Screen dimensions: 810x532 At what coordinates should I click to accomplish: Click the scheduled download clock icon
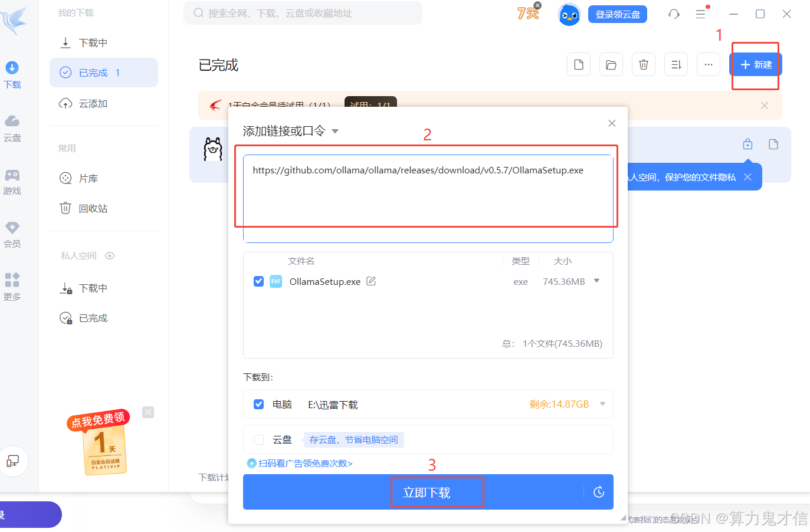tap(599, 492)
